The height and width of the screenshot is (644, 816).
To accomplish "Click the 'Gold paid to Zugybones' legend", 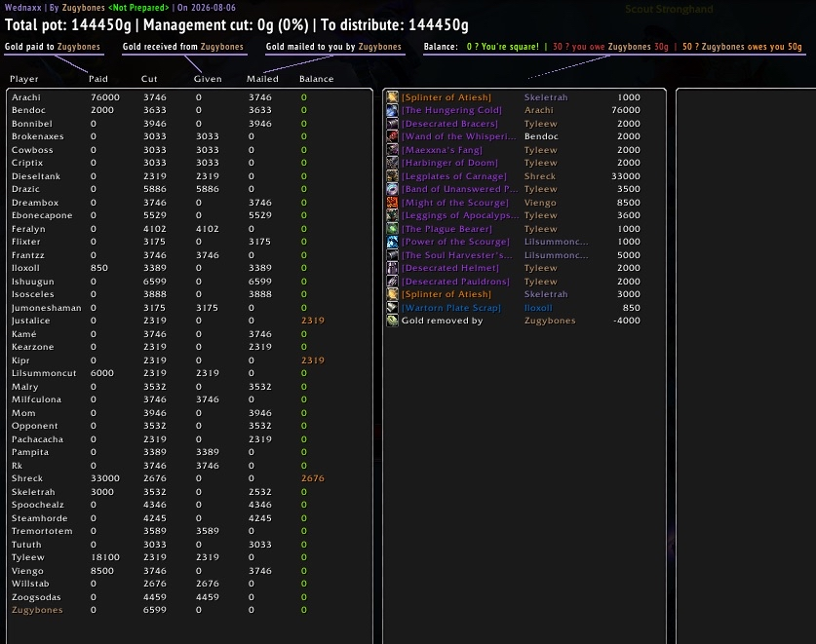I will [x=52, y=47].
